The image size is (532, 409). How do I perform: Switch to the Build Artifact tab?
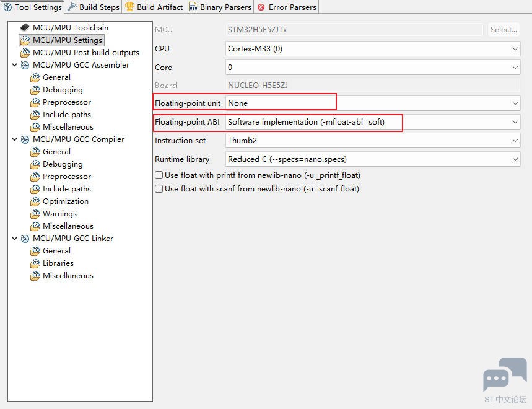pyautogui.click(x=154, y=7)
